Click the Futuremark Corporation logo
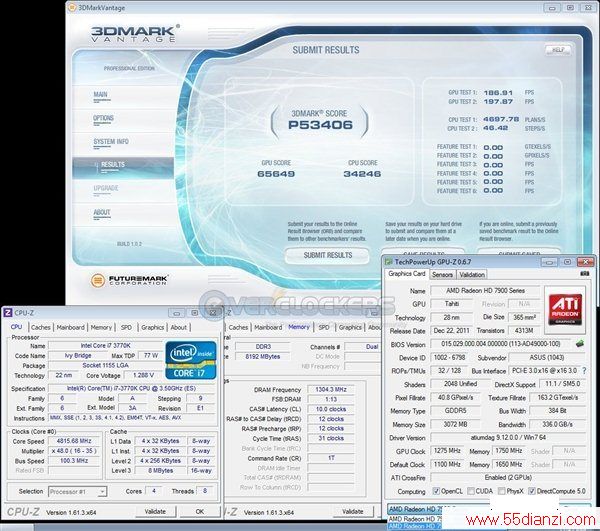 point(129,280)
